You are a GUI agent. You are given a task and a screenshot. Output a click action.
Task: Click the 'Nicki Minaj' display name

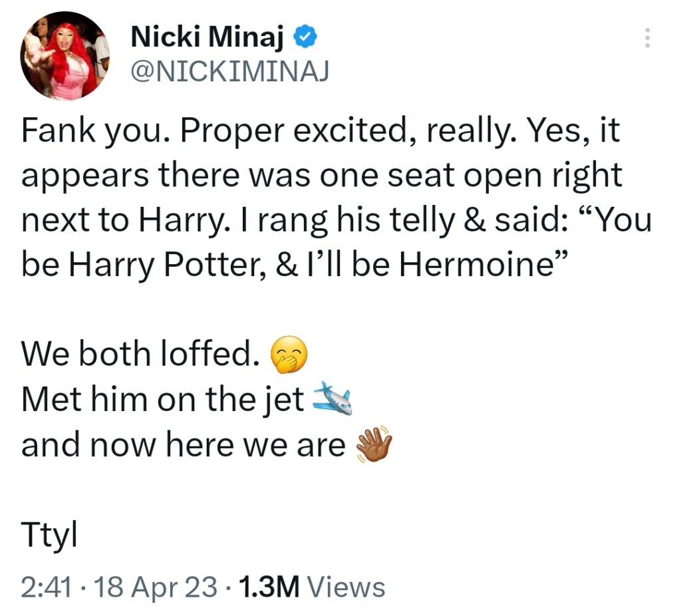point(207,38)
